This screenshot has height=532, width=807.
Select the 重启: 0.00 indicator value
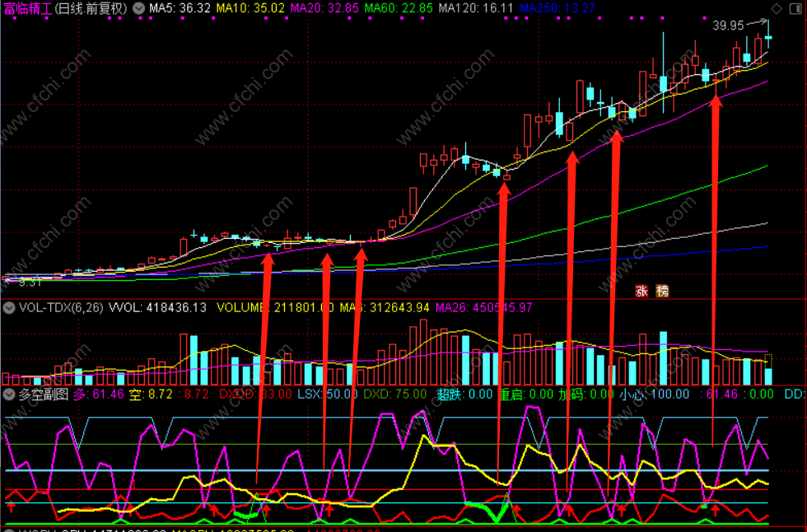click(x=526, y=394)
